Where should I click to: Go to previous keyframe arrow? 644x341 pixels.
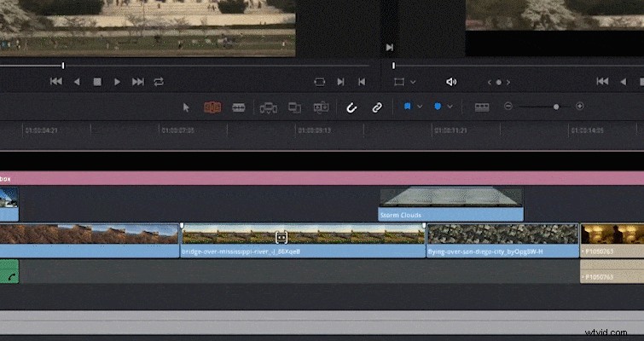(489, 83)
